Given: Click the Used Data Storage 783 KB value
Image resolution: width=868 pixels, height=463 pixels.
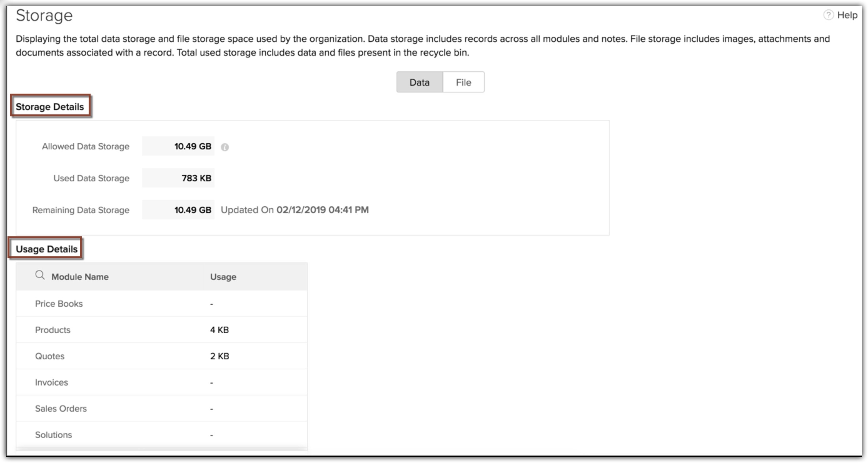Looking at the screenshot, I should point(196,178).
